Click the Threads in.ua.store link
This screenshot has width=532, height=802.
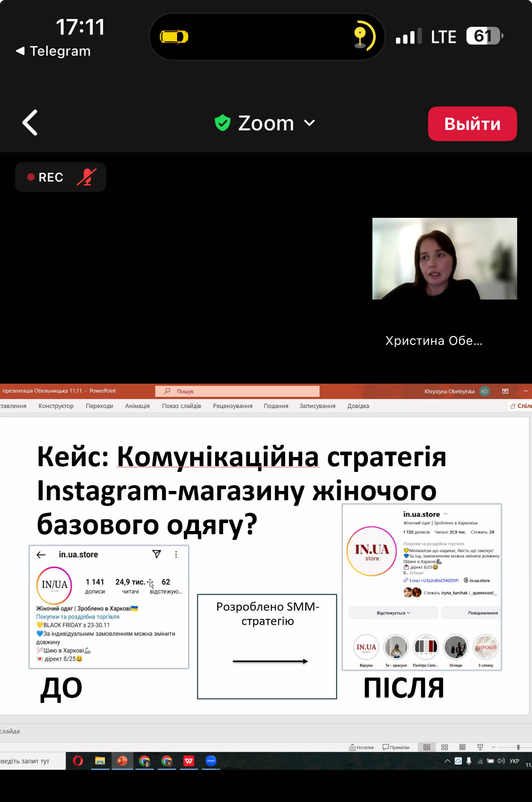pos(477,580)
